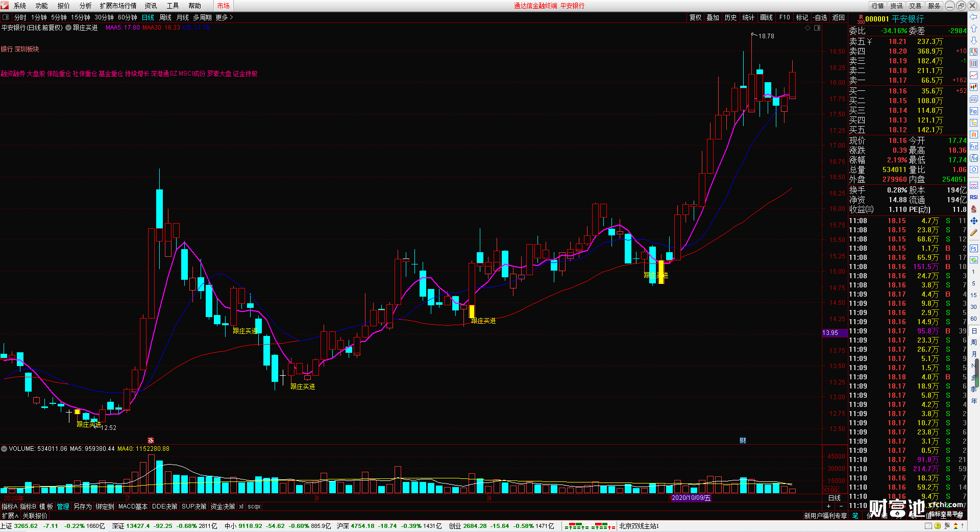Click the 关联报价 tab
This screenshot has width=980, height=532.
35,516
